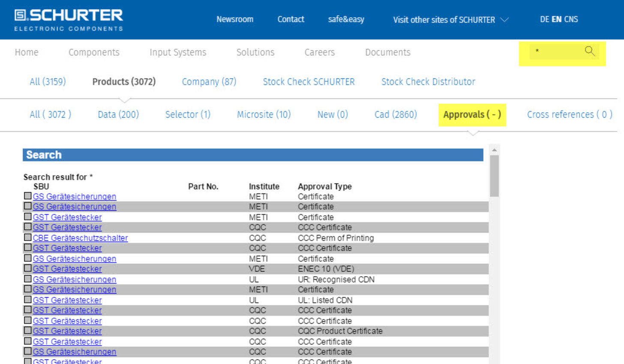The image size is (624, 364).
Task: Select the New (0) sub-tab
Action: pos(333,114)
